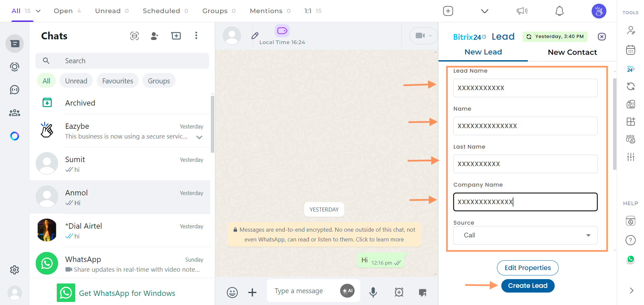644x305 pixels.
Task: Open the calendar scheduler tool icon
Action: (631, 50)
